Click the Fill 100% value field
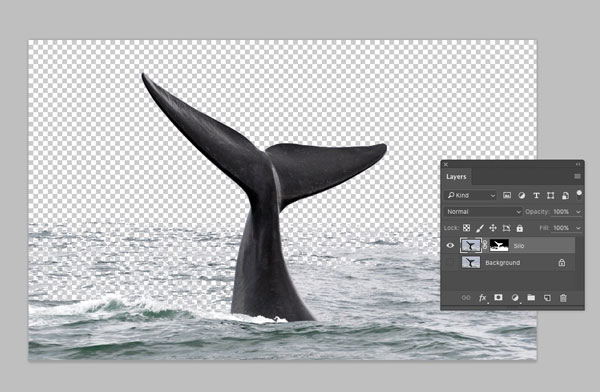Image resolution: width=600 pixels, height=392 pixels. point(562,228)
